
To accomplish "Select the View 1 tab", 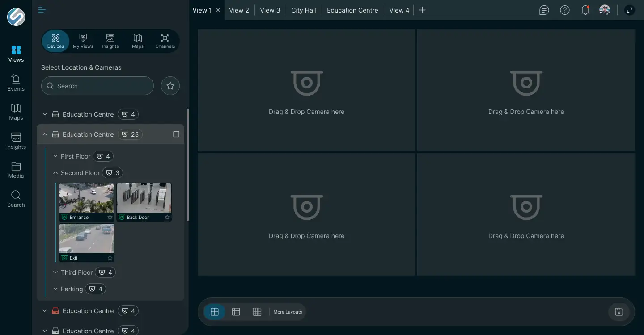I will [202, 10].
